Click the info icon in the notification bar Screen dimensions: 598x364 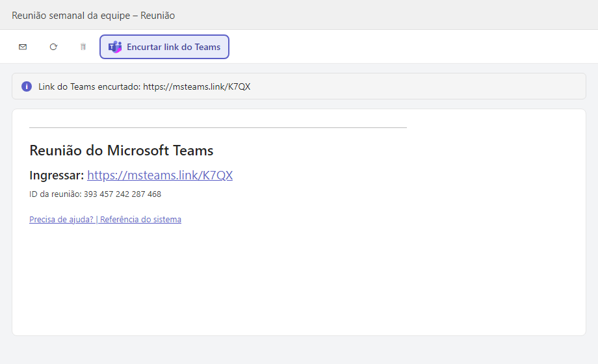[26, 86]
